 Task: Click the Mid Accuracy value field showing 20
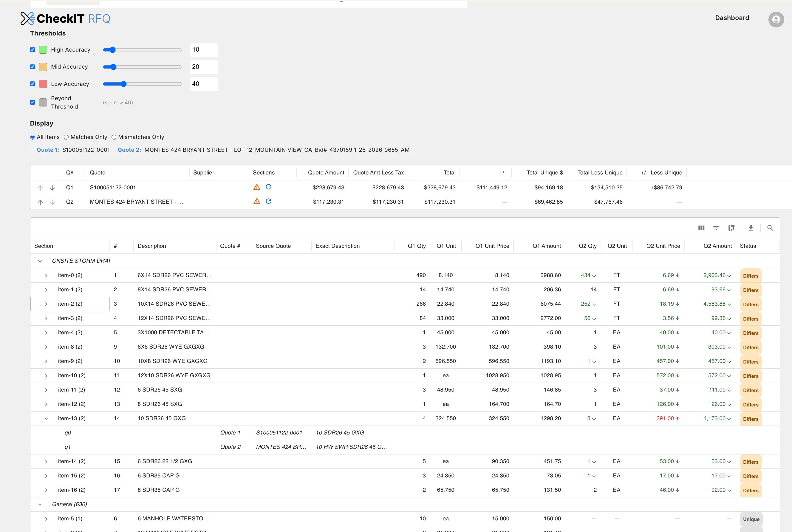point(204,67)
